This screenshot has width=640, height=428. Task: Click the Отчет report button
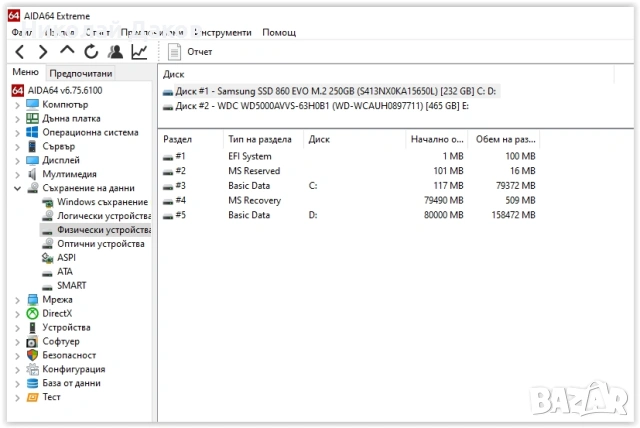[x=190, y=51]
